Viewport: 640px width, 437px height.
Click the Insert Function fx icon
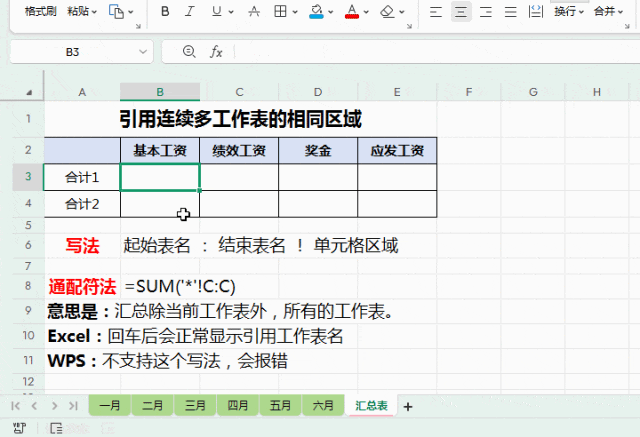pos(216,52)
